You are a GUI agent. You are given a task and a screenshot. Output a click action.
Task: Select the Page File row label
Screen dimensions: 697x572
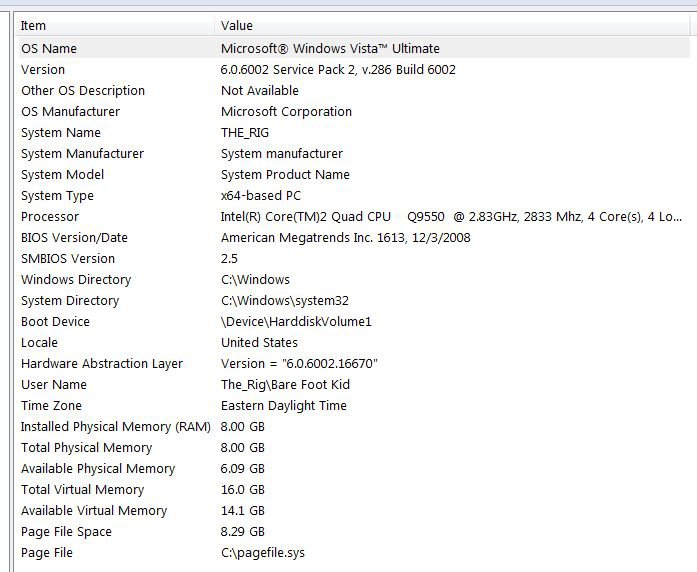click(x=47, y=553)
